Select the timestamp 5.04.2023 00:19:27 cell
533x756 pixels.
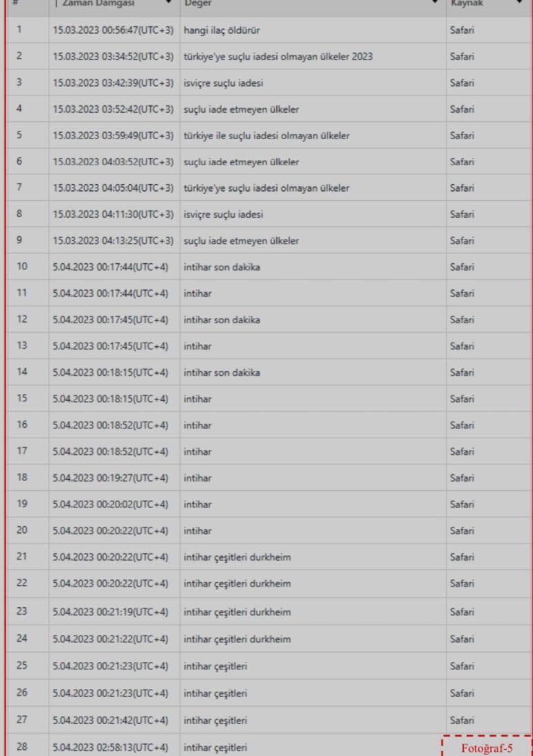point(110,478)
